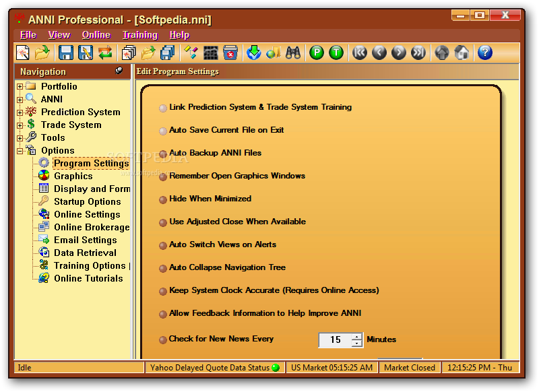539x392 pixels.
Task: Toggle Use Adjusted Close When Available
Action: [x=163, y=223]
